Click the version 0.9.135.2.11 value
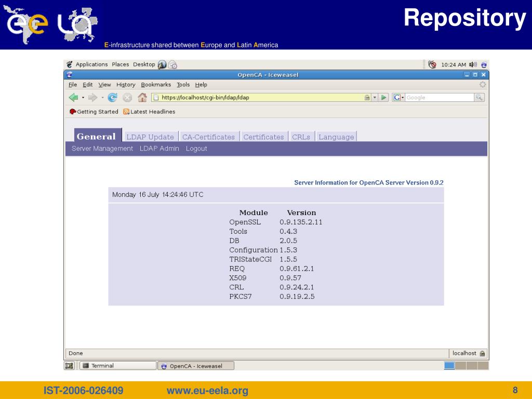This screenshot has height=399, width=532. (x=301, y=222)
